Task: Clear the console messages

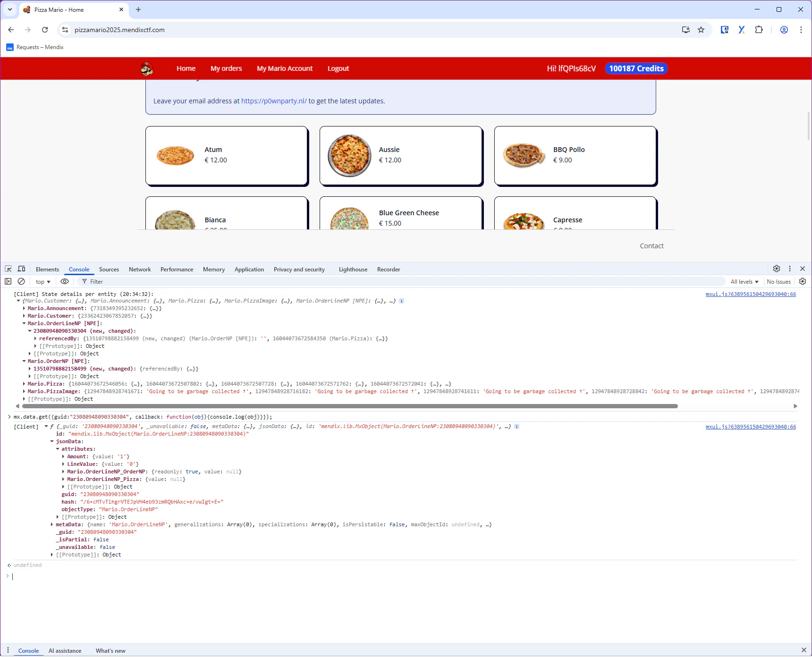Action: (21, 281)
